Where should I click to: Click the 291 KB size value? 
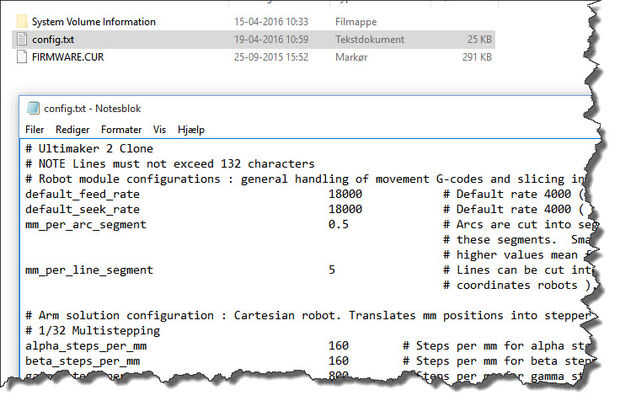[x=477, y=57]
